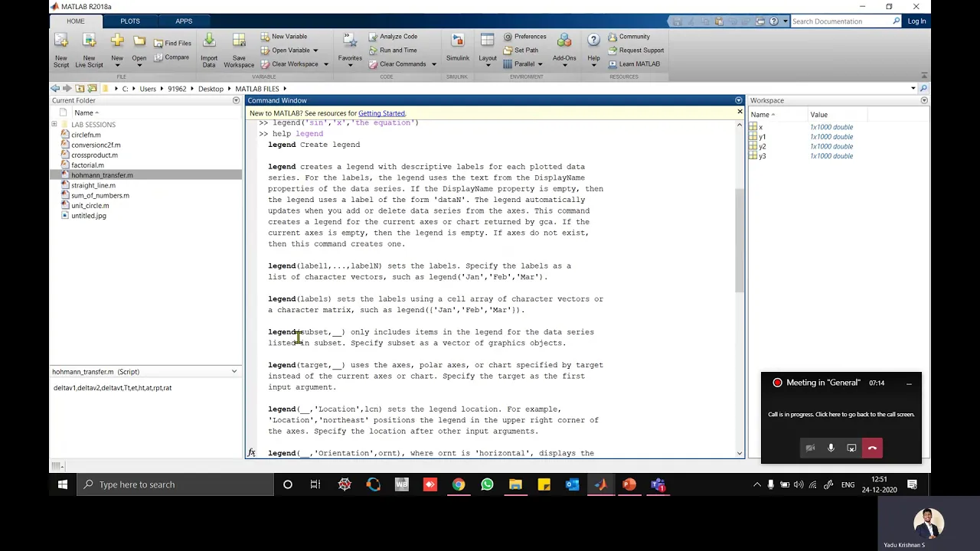The width and height of the screenshot is (980, 551).
Task: Close the Getting Started banner
Action: tap(740, 112)
